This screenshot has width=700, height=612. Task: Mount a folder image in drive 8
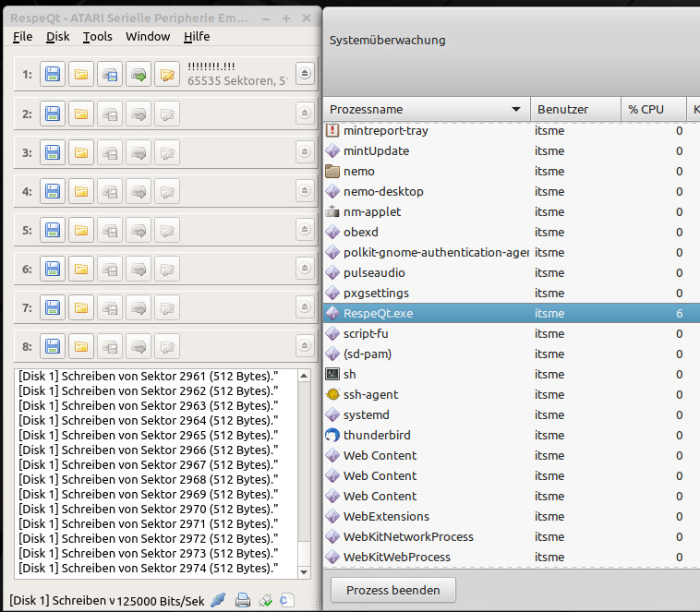(x=81, y=346)
